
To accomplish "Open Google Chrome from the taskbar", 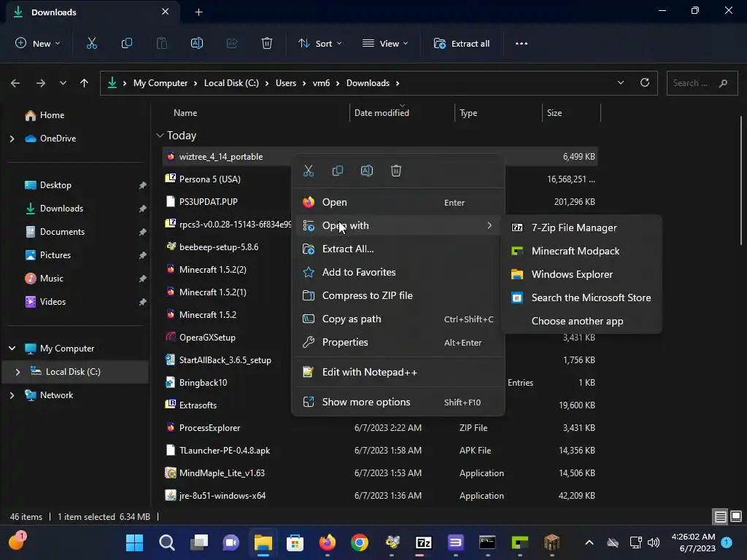I will 360,542.
